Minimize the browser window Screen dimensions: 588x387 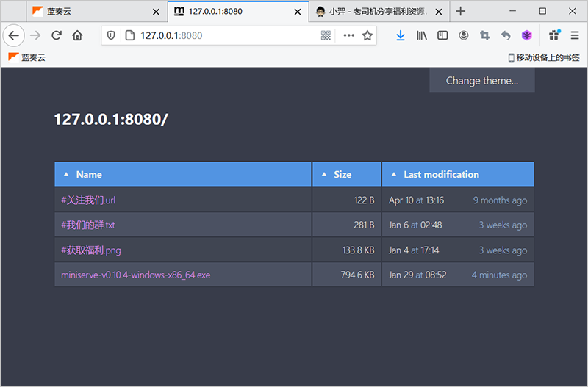point(512,11)
